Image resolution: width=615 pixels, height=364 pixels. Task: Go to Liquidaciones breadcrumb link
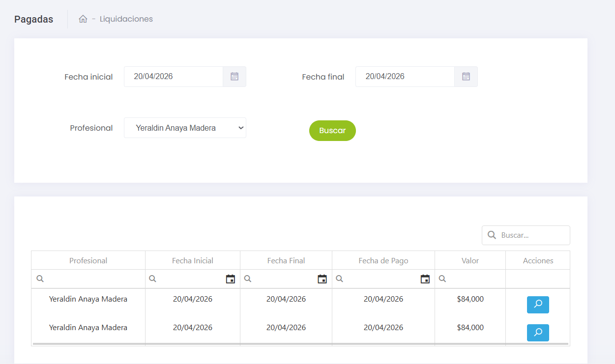pyautogui.click(x=126, y=19)
